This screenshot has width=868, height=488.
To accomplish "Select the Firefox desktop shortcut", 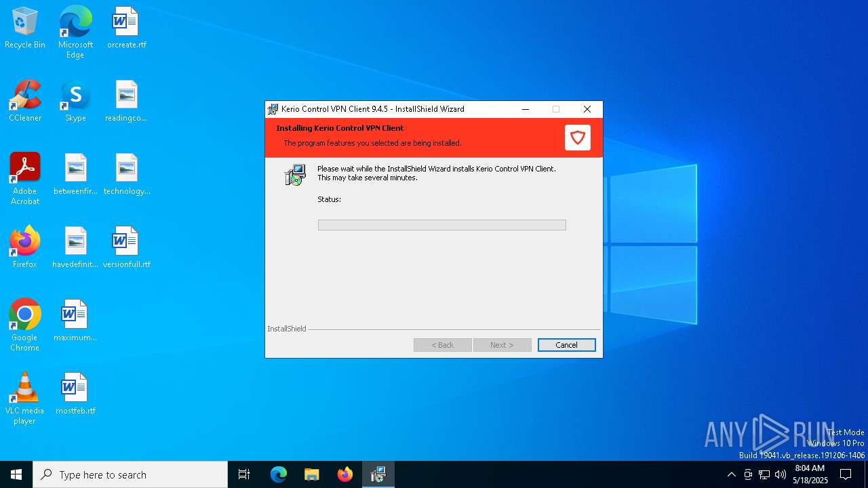I will (x=25, y=247).
